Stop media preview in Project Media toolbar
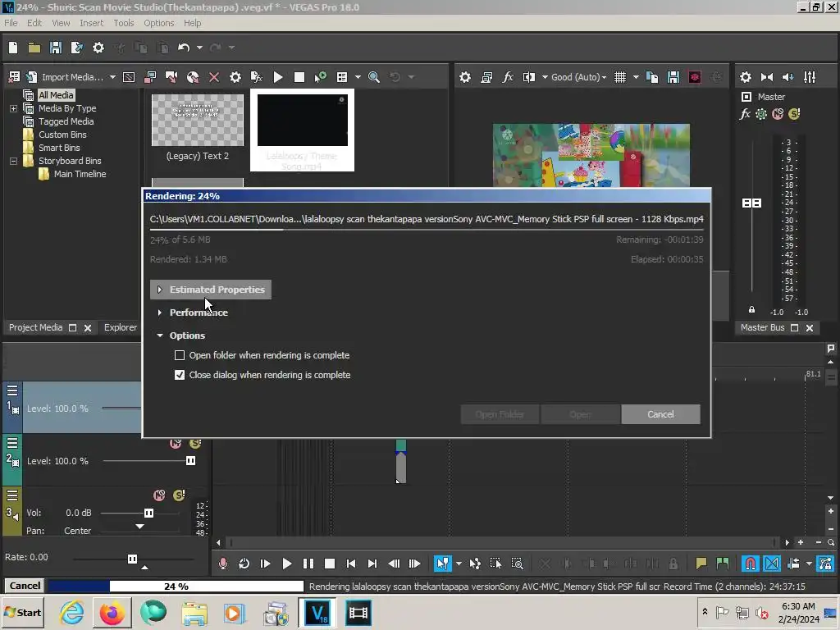Viewport: 840px width, 630px height. tap(299, 77)
